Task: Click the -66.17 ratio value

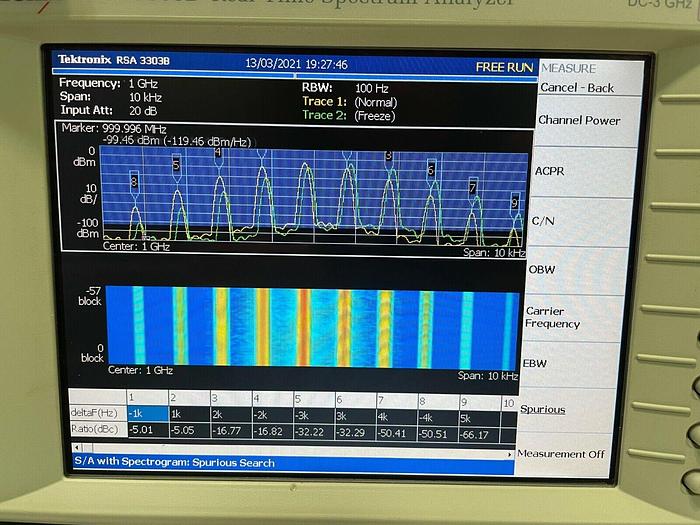Action: pos(480,435)
